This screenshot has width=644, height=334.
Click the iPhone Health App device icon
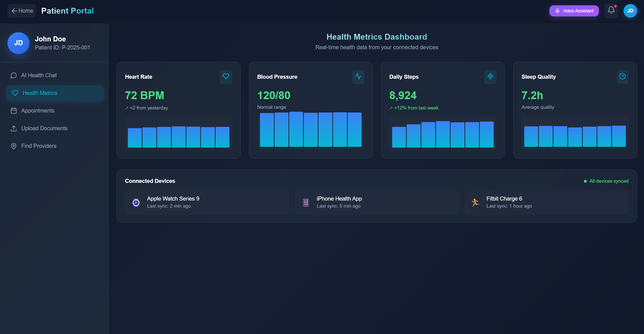(x=306, y=202)
